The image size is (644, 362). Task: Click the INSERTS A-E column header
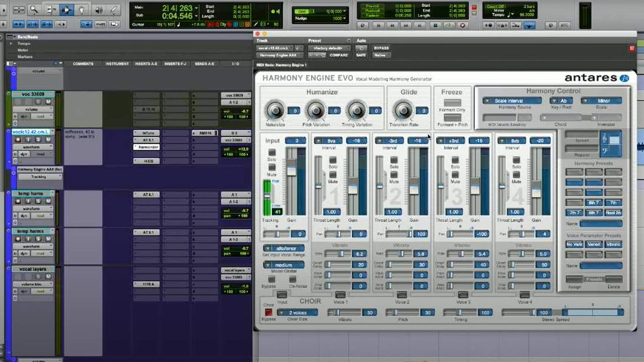(x=146, y=64)
